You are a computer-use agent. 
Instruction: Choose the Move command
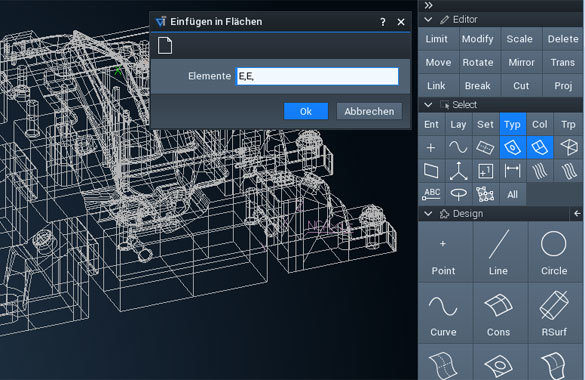(x=438, y=62)
